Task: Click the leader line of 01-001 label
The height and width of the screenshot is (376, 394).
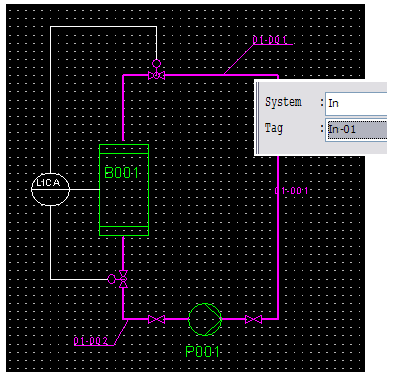Action: [x=238, y=59]
